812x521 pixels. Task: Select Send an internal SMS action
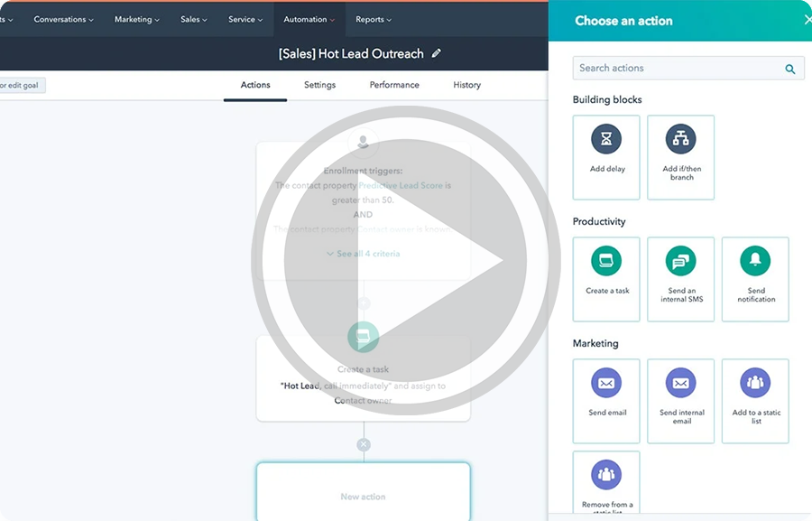[x=680, y=279]
